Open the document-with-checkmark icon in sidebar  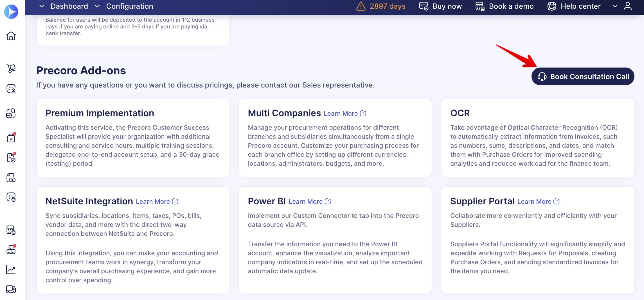pos(11,158)
